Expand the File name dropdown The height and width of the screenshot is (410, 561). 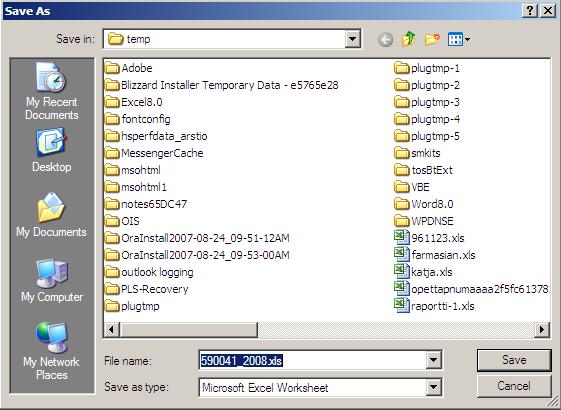pos(433,360)
